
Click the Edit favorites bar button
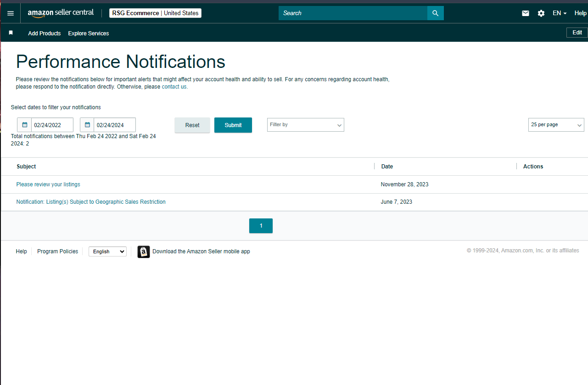point(577,33)
